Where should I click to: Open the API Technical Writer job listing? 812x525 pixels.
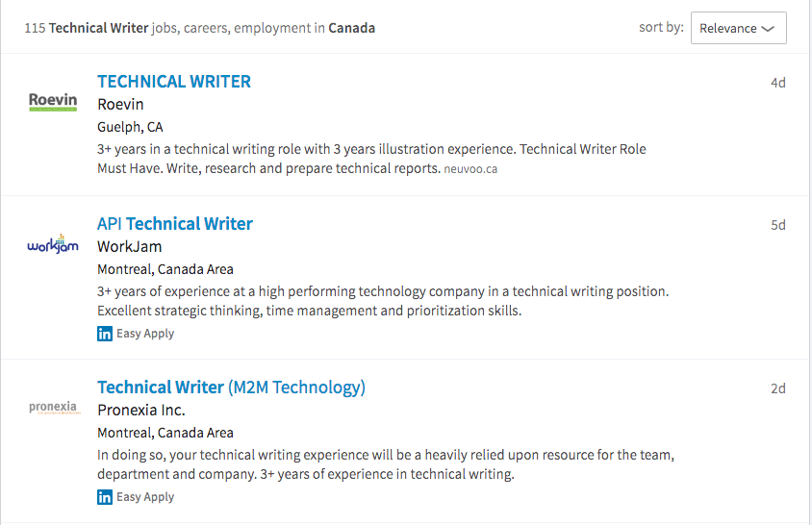(175, 224)
